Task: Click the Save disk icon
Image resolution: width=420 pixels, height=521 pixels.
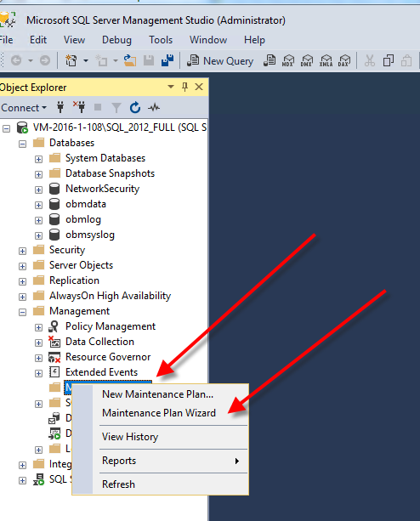Action: [x=149, y=61]
